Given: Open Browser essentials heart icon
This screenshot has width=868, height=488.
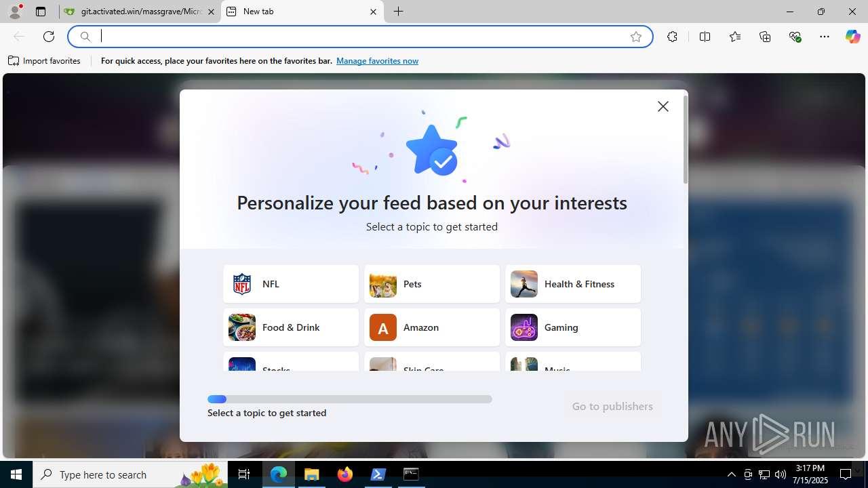Looking at the screenshot, I should click(795, 37).
